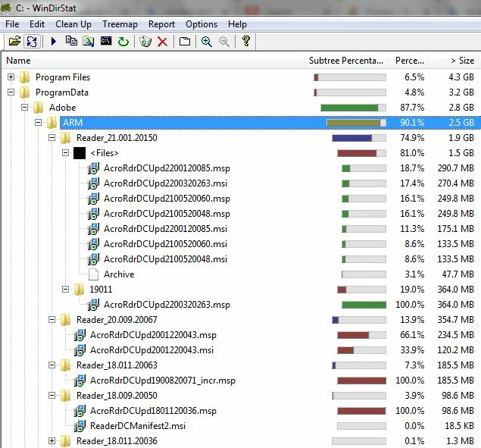Open the File menu
The width and height of the screenshot is (481, 448).
tap(12, 24)
